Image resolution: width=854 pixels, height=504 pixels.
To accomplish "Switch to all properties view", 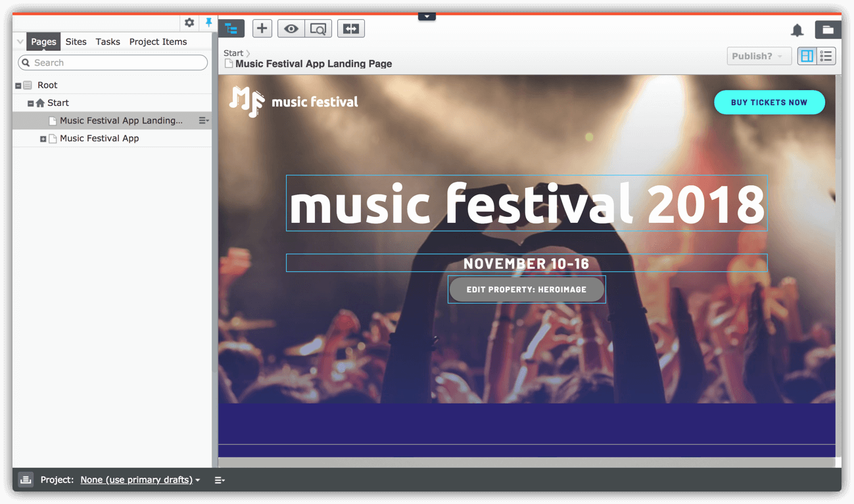I will tap(826, 56).
